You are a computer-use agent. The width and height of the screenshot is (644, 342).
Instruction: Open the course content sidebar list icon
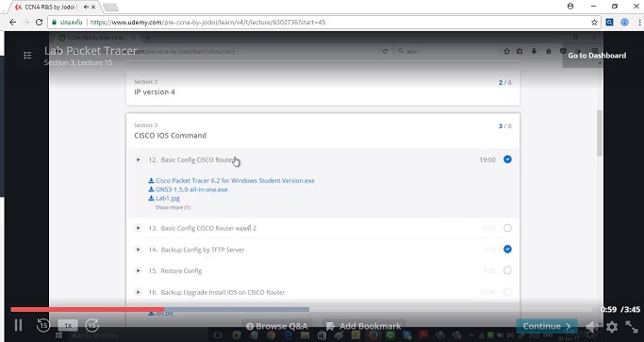click(27, 55)
